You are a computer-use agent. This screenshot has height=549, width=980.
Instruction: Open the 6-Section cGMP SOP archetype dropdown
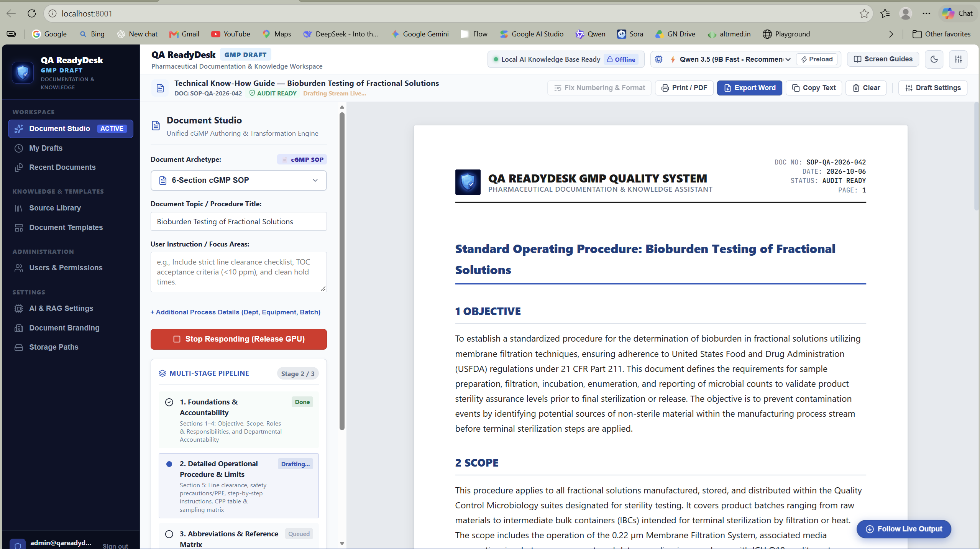click(x=238, y=180)
